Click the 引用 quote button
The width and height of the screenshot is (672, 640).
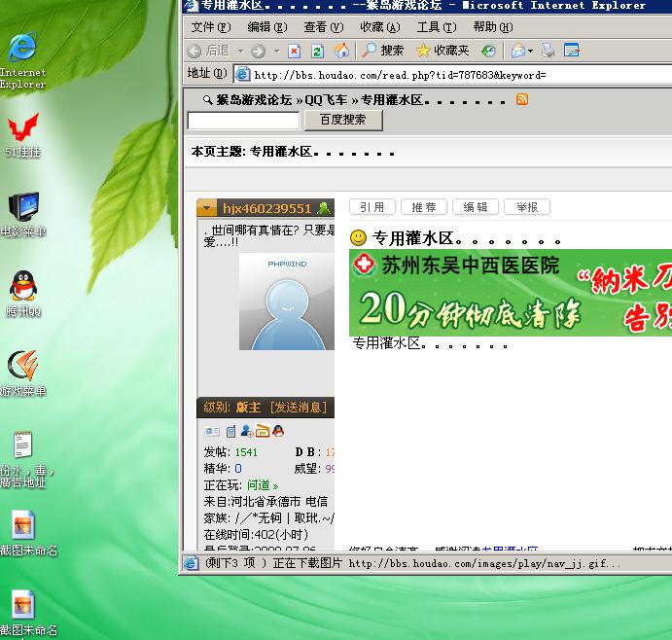[x=372, y=207]
